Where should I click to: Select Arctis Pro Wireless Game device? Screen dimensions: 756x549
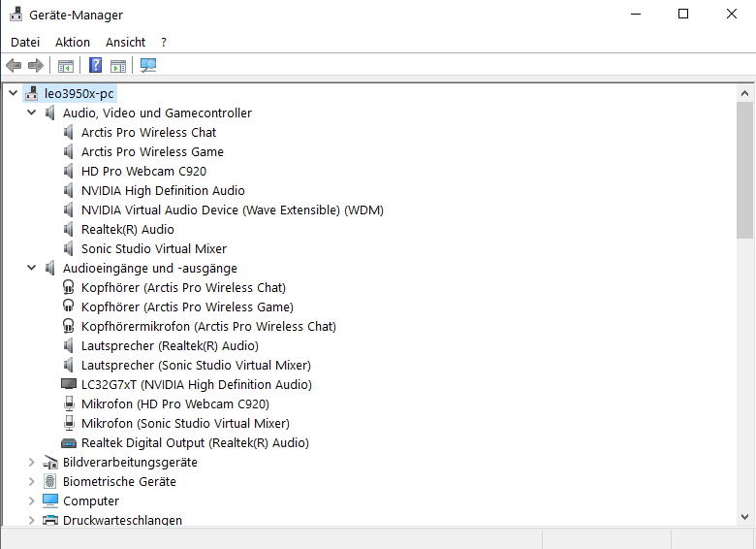(x=152, y=151)
